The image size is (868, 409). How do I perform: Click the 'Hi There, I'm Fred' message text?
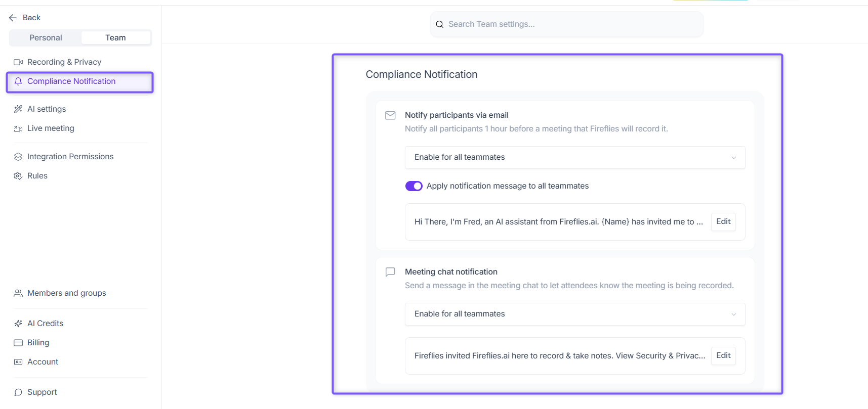[559, 222]
